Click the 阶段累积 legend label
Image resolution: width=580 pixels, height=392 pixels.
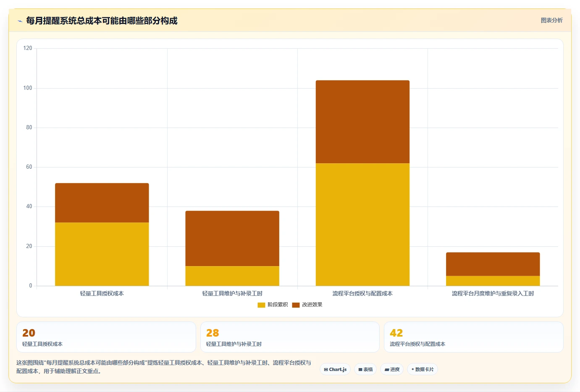278,305
